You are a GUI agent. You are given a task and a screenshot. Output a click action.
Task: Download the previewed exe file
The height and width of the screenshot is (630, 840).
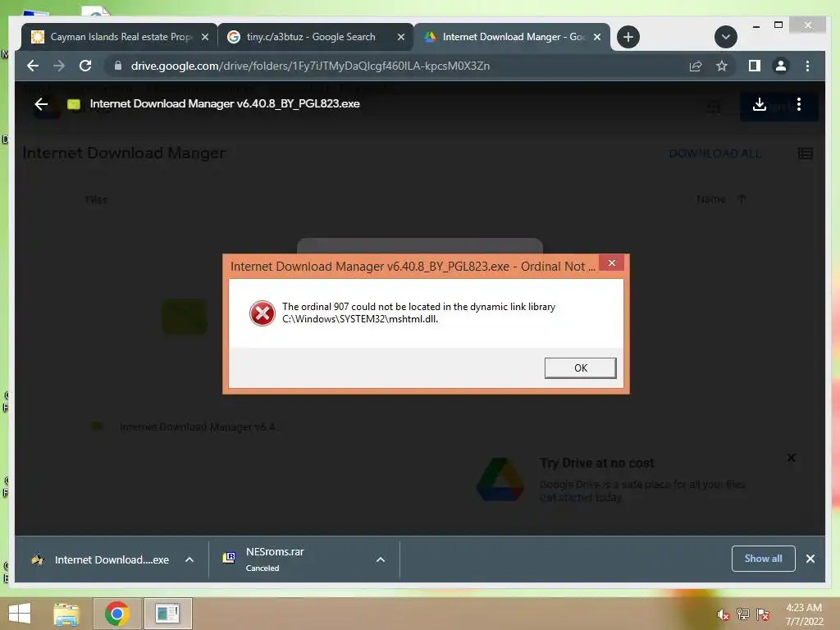coord(759,104)
